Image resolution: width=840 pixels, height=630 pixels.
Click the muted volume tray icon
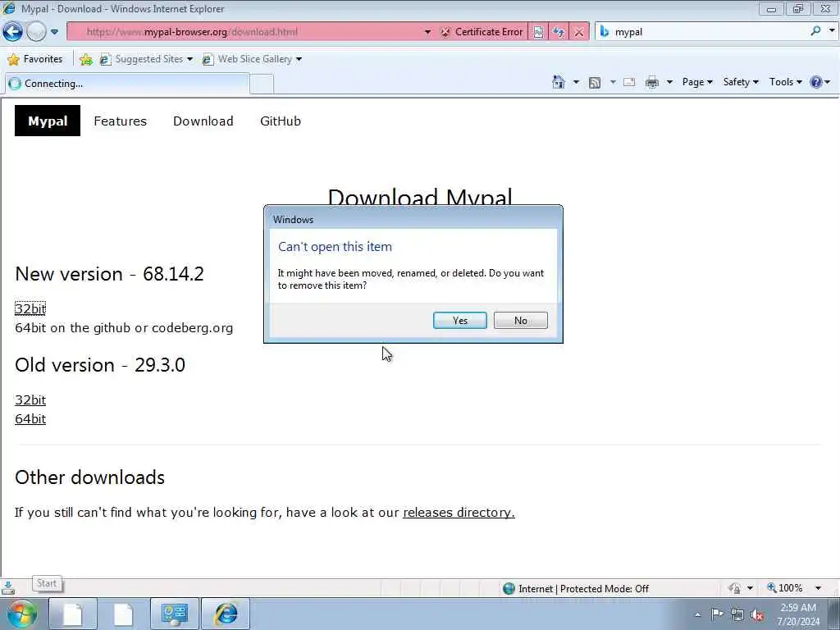pyautogui.click(x=757, y=614)
